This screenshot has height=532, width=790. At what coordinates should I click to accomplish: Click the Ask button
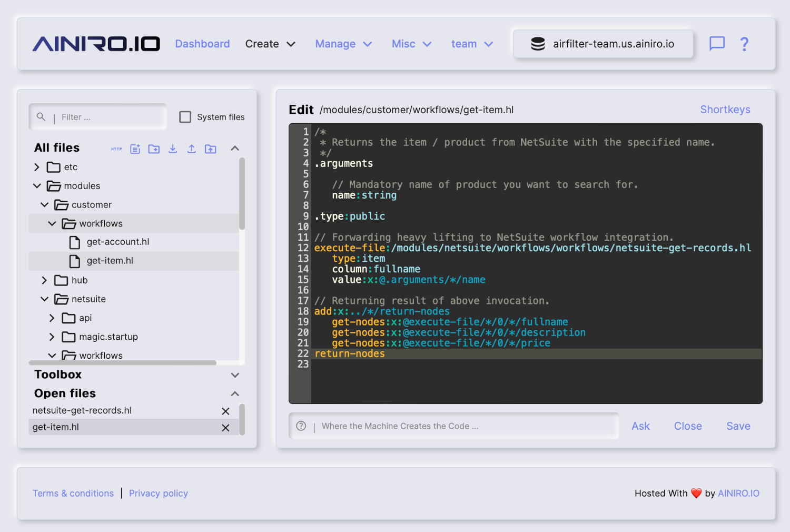point(640,426)
